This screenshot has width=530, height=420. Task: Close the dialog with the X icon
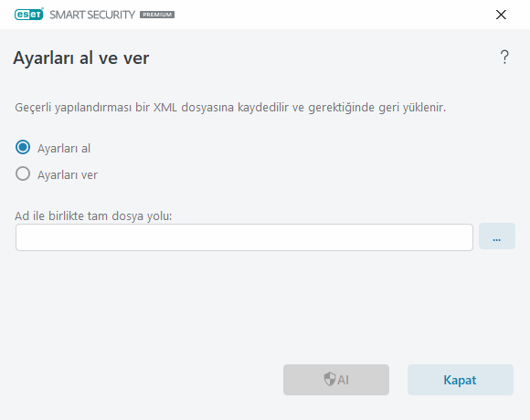coord(501,15)
